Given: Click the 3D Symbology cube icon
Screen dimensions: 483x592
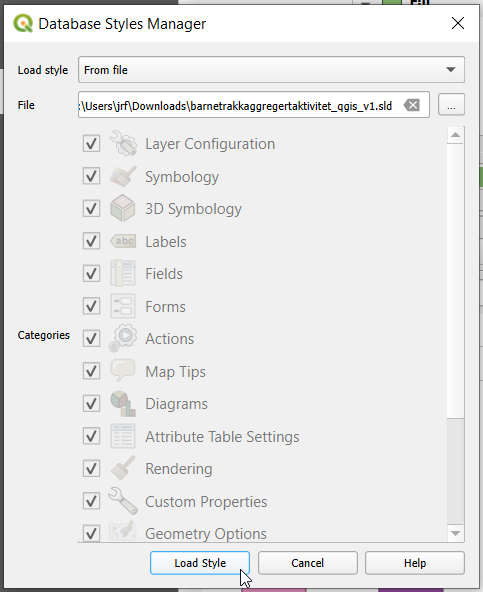Looking at the screenshot, I should pyautogui.click(x=123, y=208).
